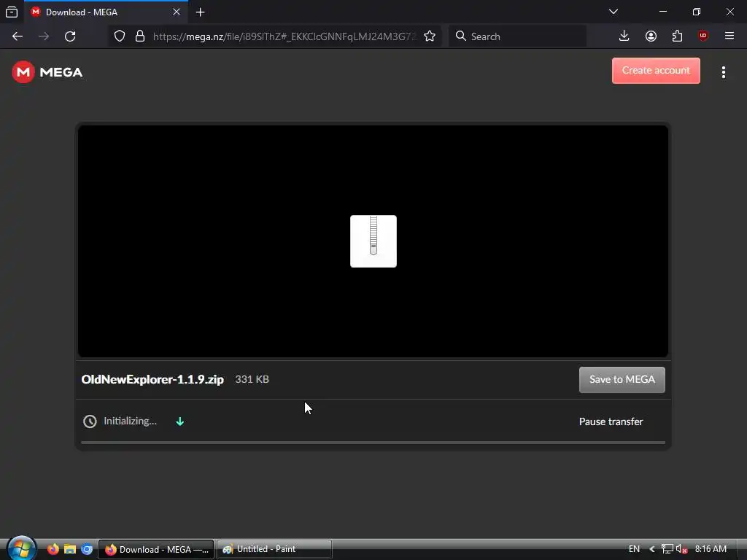747x560 pixels.
Task: Click the 331 KB file size
Action: [x=252, y=379]
